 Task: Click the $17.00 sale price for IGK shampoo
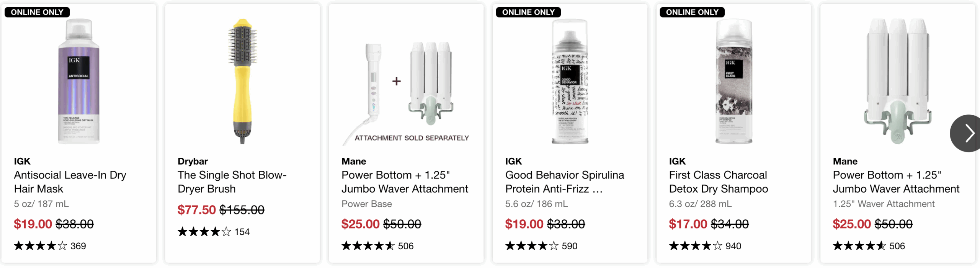pyautogui.click(x=688, y=224)
